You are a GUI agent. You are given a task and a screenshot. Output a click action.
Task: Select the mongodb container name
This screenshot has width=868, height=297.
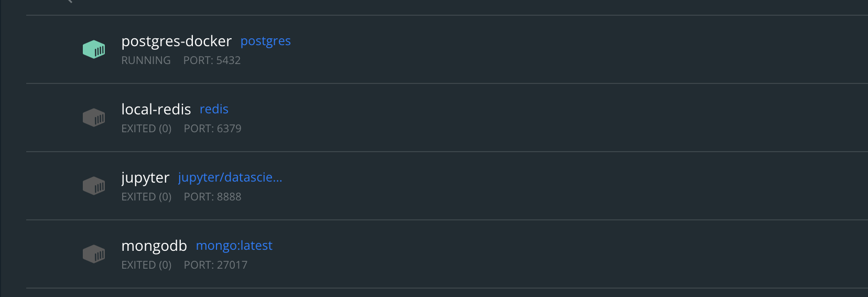[154, 246]
